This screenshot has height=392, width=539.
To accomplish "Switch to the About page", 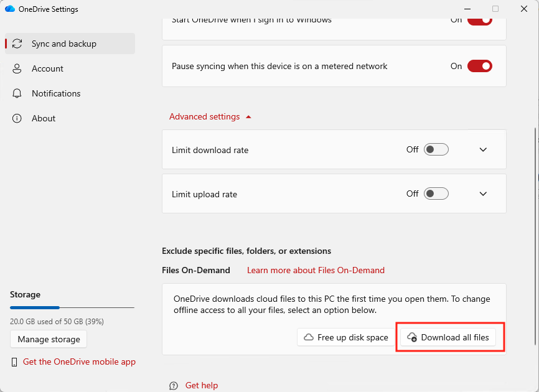I will [44, 119].
